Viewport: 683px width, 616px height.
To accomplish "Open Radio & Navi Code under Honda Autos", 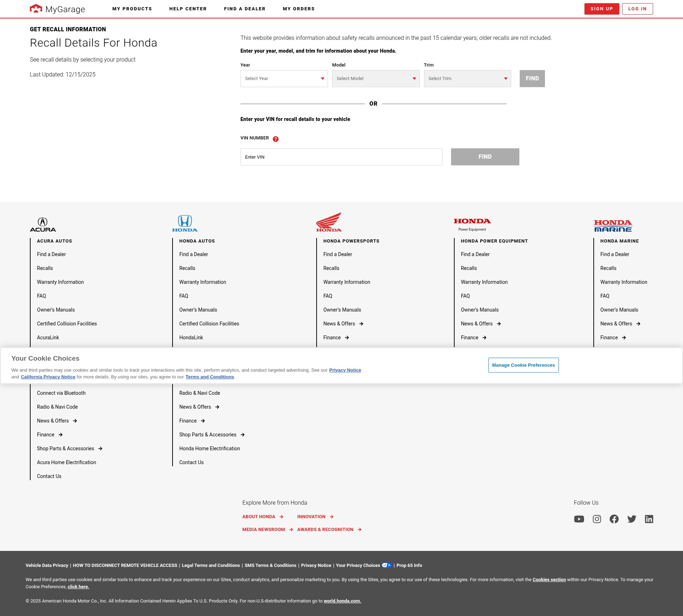I will (x=200, y=393).
